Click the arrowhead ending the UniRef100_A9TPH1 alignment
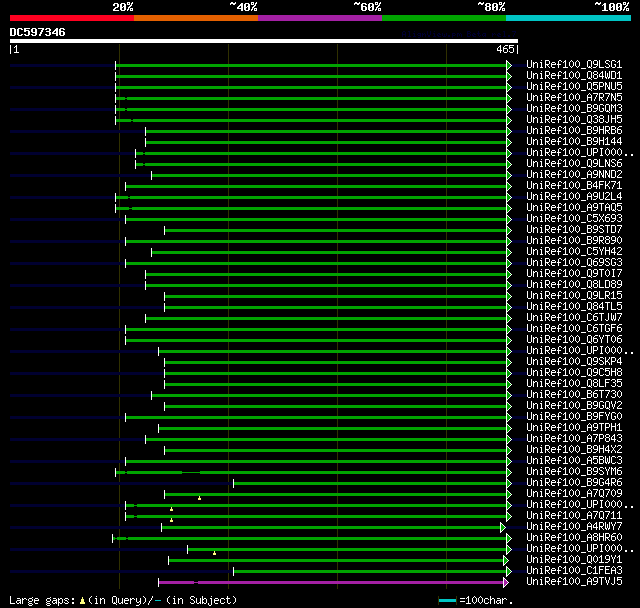The height and width of the screenshot is (608, 640). click(x=509, y=429)
